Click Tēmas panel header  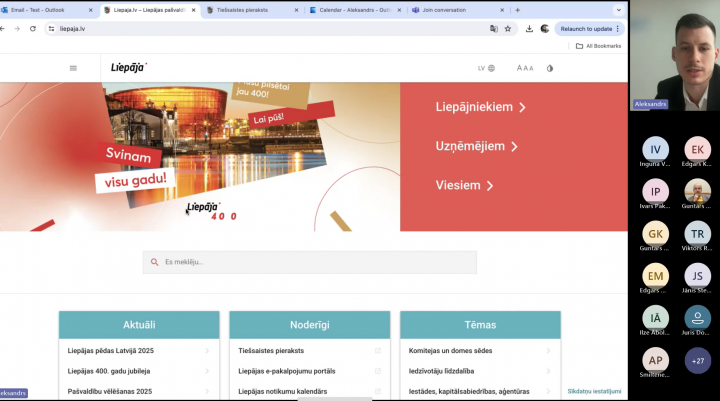tap(480, 325)
